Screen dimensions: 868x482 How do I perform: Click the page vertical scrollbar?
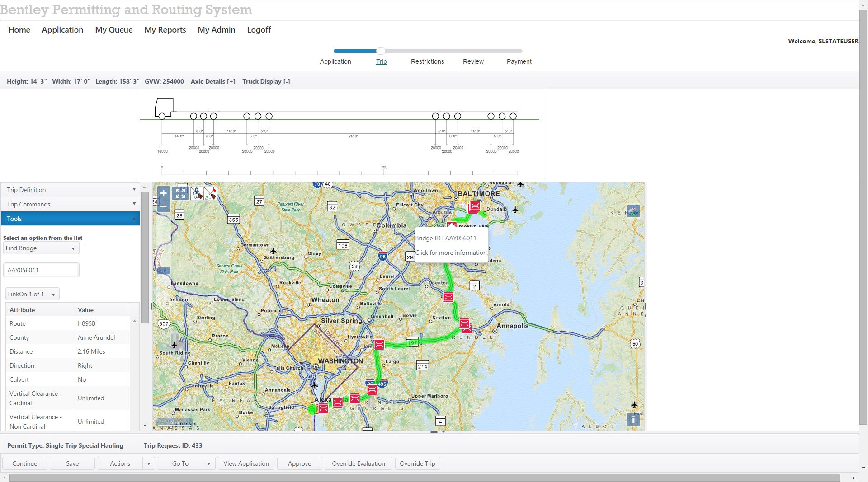click(863, 217)
